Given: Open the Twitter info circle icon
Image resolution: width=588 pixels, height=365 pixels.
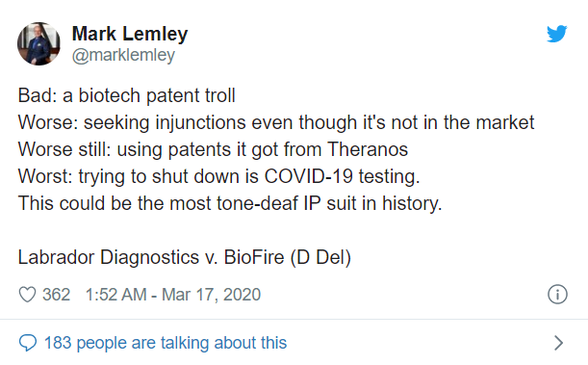Looking at the screenshot, I should (557, 295).
